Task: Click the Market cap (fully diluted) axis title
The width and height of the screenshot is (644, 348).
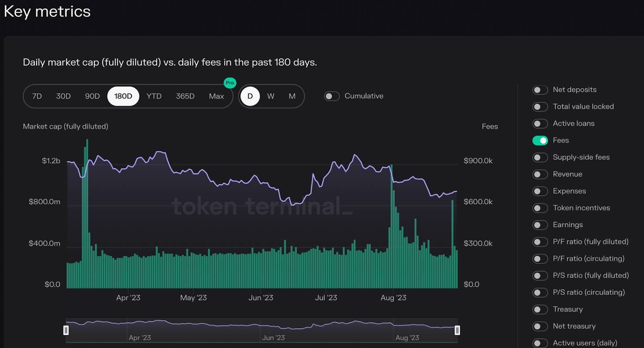Action: click(66, 126)
